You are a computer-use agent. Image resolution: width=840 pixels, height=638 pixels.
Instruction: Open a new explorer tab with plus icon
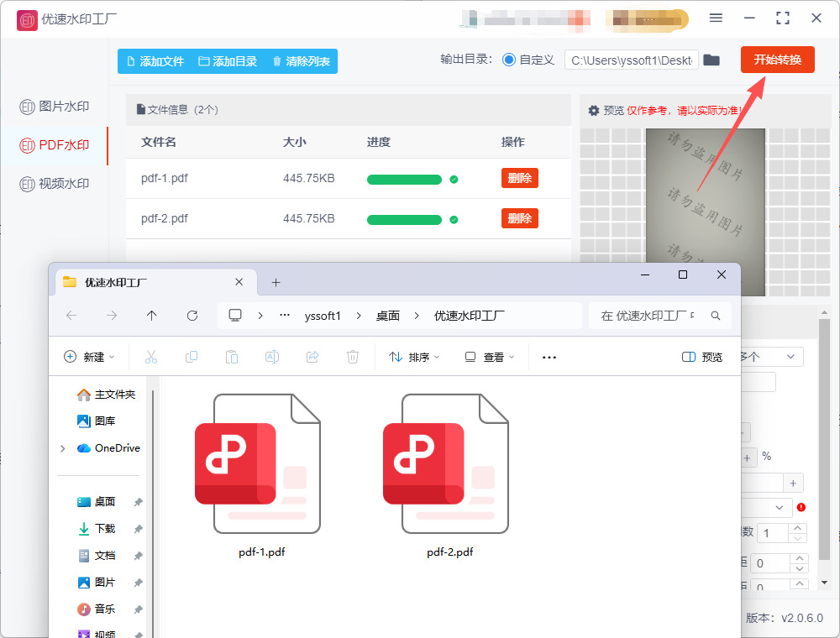(276, 282)
